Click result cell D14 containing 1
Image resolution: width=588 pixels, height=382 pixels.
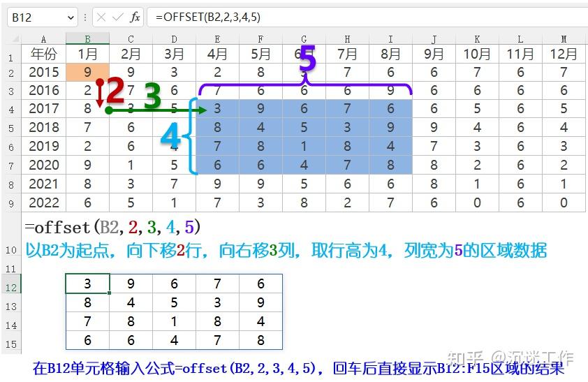[x=174, y=321]
